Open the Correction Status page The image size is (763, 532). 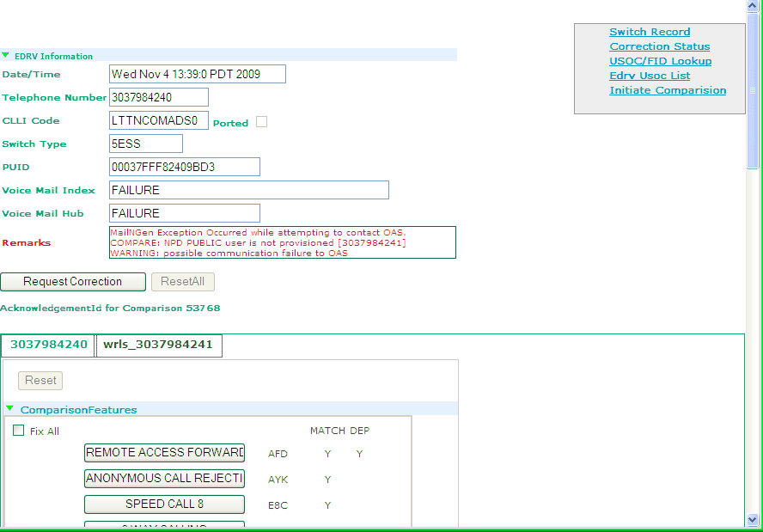click(659, 46)
